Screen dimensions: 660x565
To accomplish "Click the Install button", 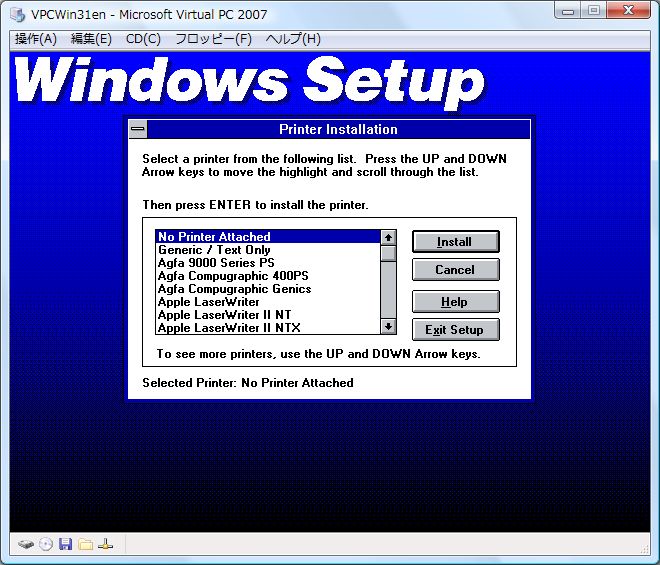I will (x=456, y=242).
